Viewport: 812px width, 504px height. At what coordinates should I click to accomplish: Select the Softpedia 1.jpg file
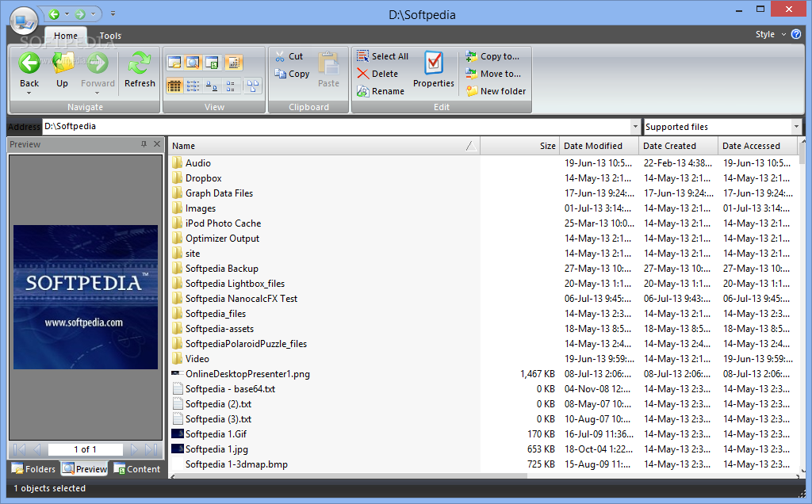click(209, 449)
